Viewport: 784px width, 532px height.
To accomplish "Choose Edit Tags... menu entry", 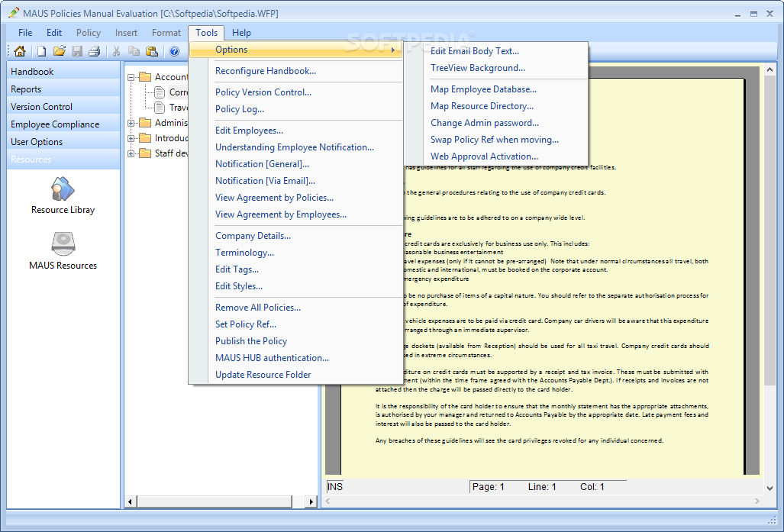I will (296, 269).
